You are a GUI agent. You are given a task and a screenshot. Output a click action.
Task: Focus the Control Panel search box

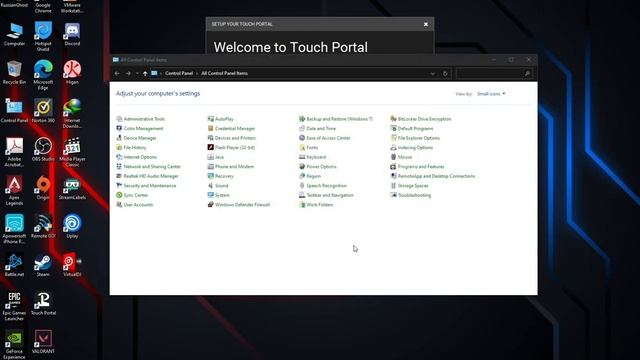494,73
